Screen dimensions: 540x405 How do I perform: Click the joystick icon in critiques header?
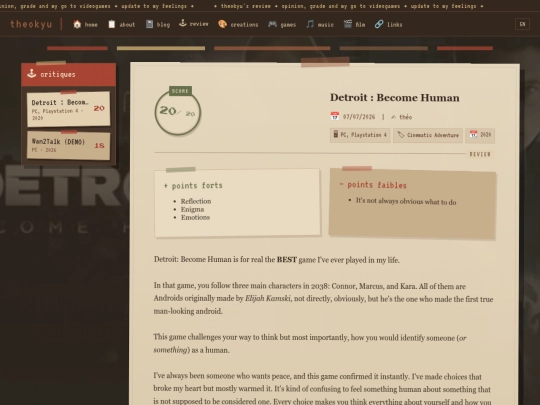point(32,73)
